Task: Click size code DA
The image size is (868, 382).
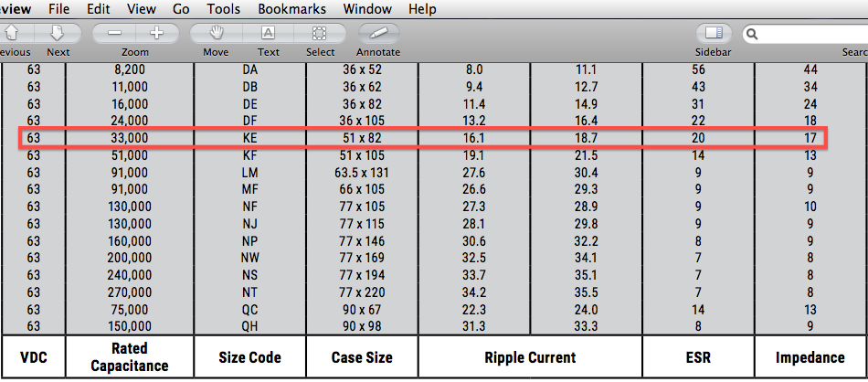Action: click(x=250, y=69)
